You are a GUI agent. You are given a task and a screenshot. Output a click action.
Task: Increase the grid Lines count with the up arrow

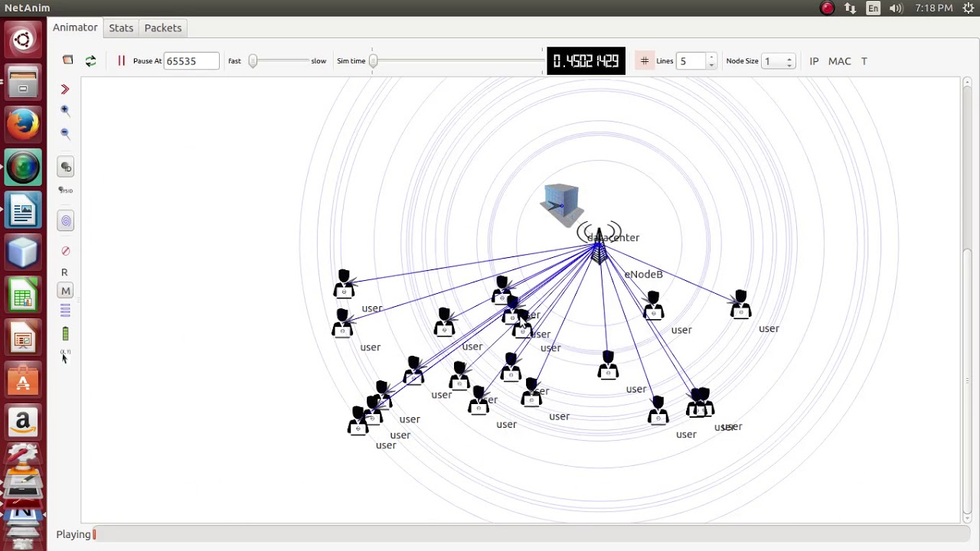711,57
